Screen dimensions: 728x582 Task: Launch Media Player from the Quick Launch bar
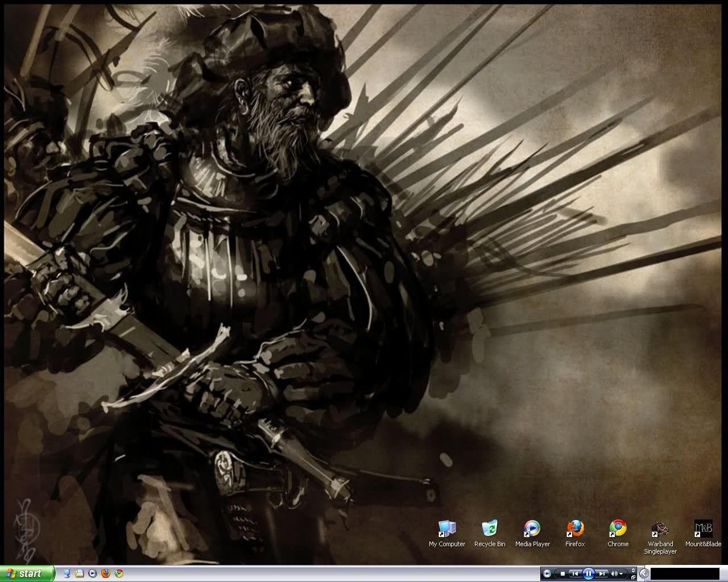point(93,573)
